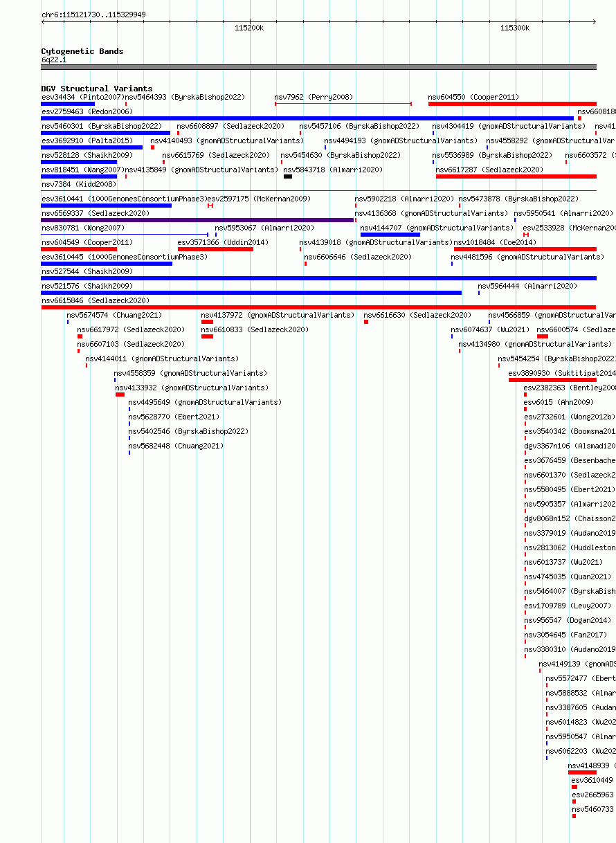
Task: Select the nsv521576 (Shaikh2009) label
Action: pos(87,287)
